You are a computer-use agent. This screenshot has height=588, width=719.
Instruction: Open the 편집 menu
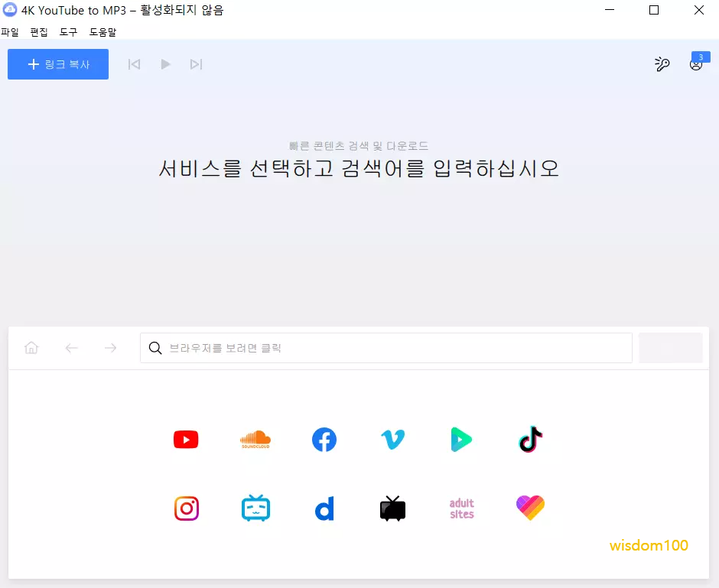[x=39, y=32]
